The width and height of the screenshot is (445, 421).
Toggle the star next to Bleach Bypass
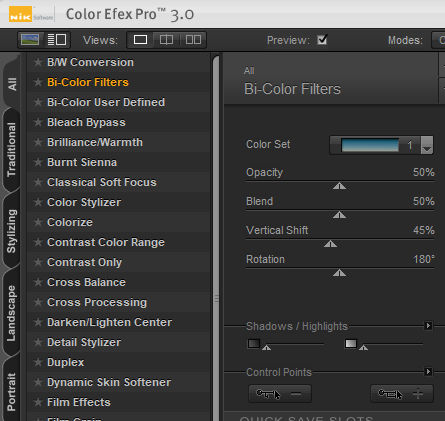point(38,122)
